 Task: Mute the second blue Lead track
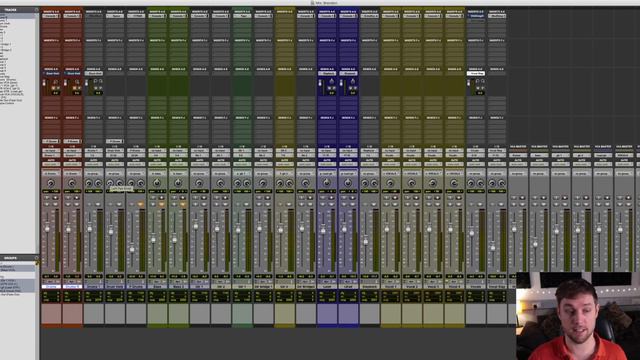(352, 204)
